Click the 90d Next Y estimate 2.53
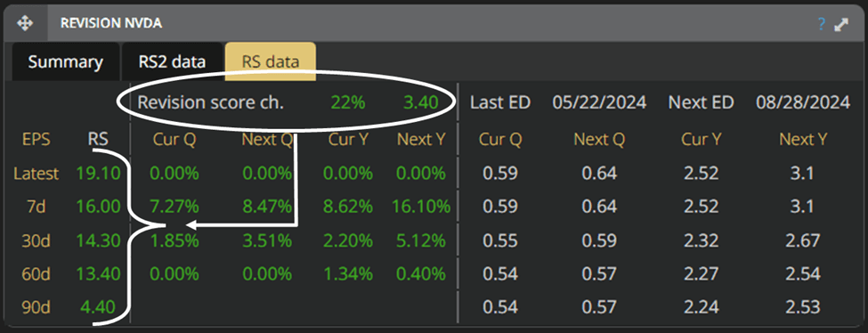Viewport: 868px width, 333px height. (x=803, y=306)
